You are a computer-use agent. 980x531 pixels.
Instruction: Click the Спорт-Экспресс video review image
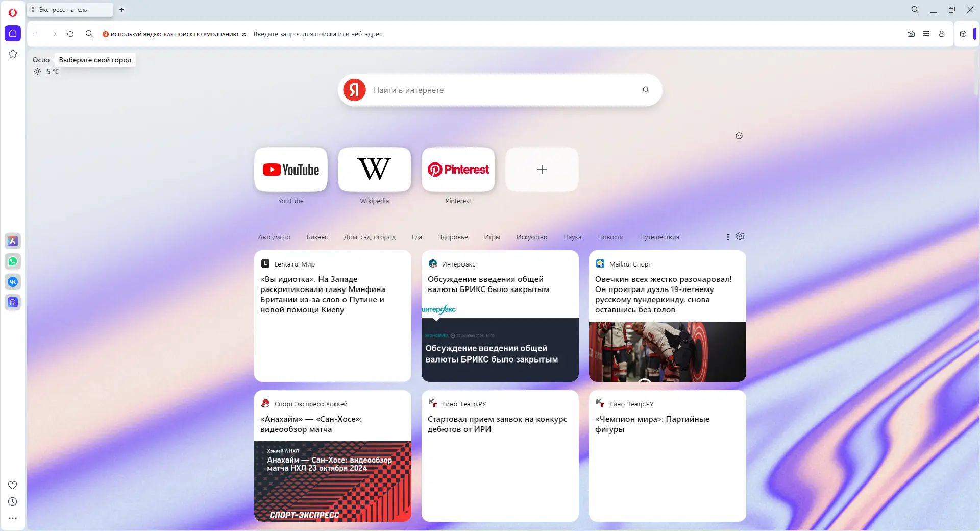coord(333,481)
